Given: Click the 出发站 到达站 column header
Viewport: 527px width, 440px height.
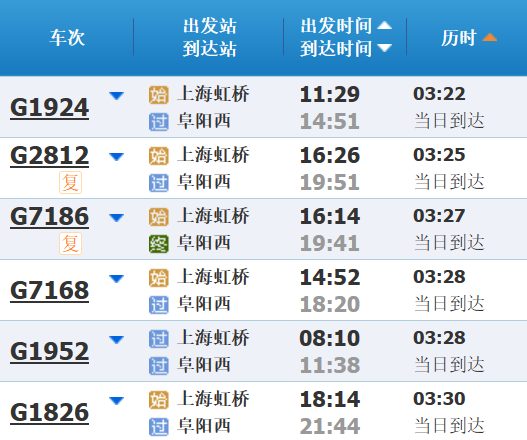Looking at the screenshot, I should click(x=210, y=37).
